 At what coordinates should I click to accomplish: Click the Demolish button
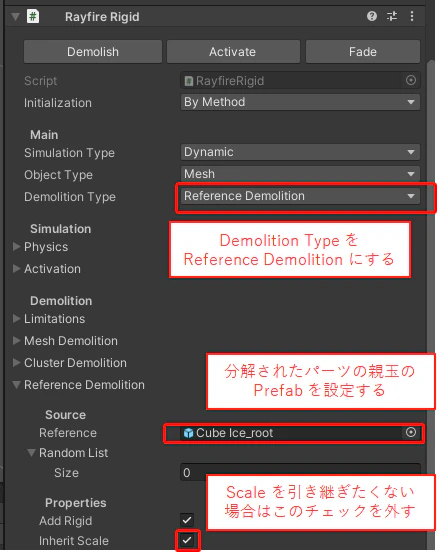click(93, 52)
